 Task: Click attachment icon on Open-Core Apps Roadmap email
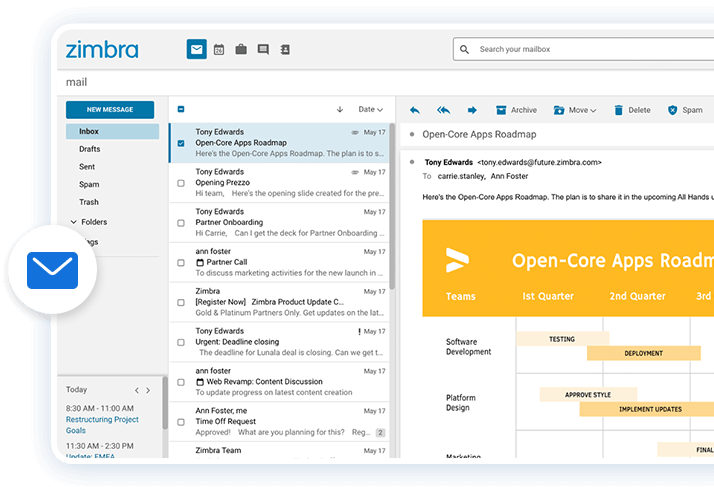355,133
